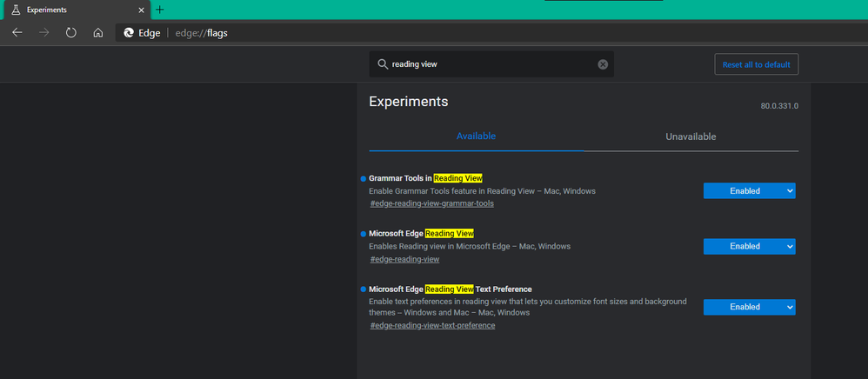
Task: Reload the page with the refresh icon
Action: click(70, 33)
